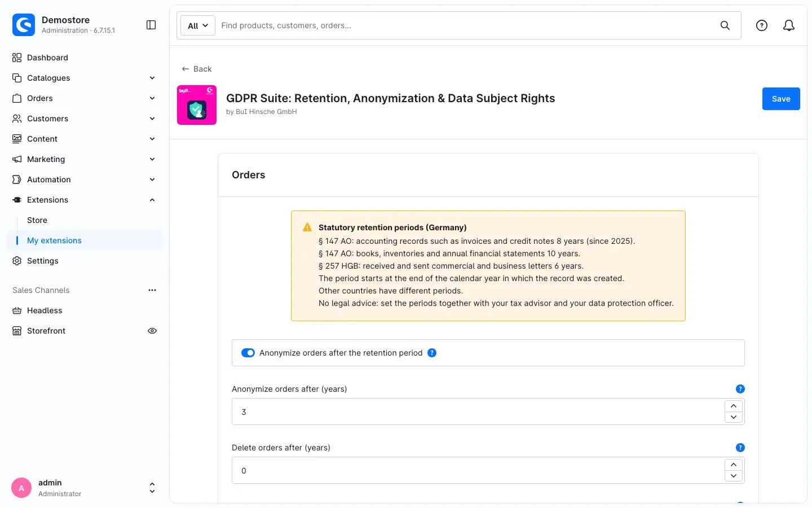
Task: Open the All search filter dropdown
Action: pyautogui.click(x=198, y=25)
